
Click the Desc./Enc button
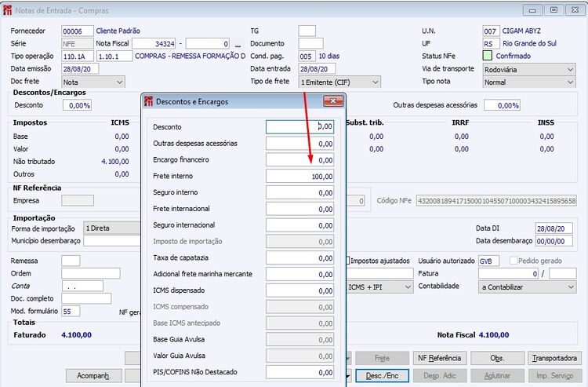382,375
